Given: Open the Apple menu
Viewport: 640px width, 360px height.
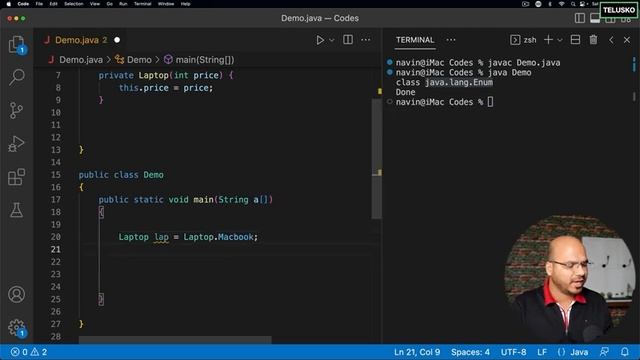Looking at the screenshot, I should (8, 4).
